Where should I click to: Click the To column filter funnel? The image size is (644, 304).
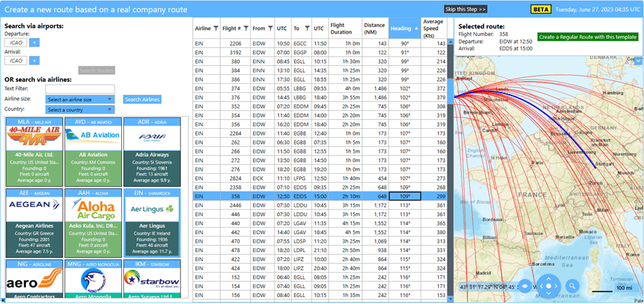tap(306, 29)
